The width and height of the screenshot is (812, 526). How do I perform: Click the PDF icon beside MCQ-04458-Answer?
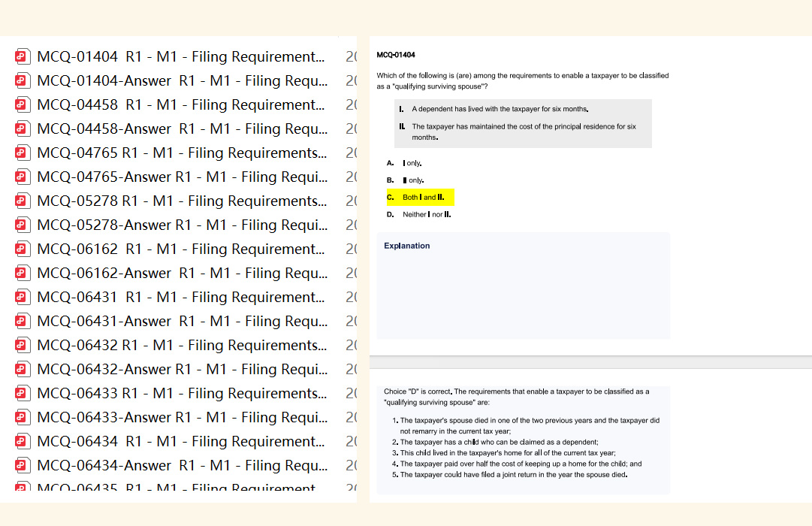[22, 129]
